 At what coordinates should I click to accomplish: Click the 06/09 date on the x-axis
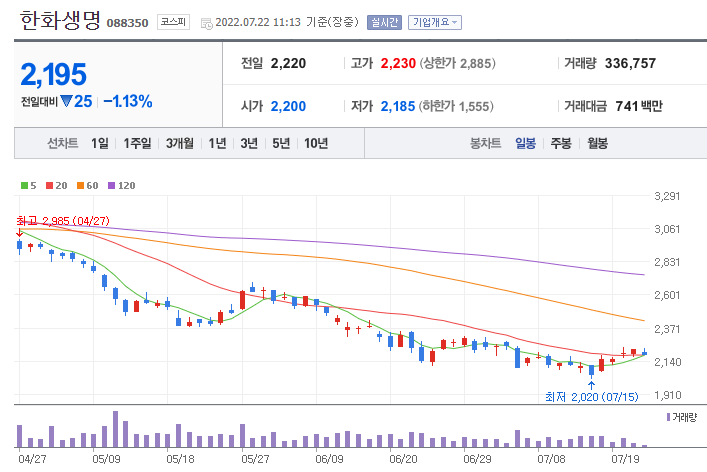point(329,459)
